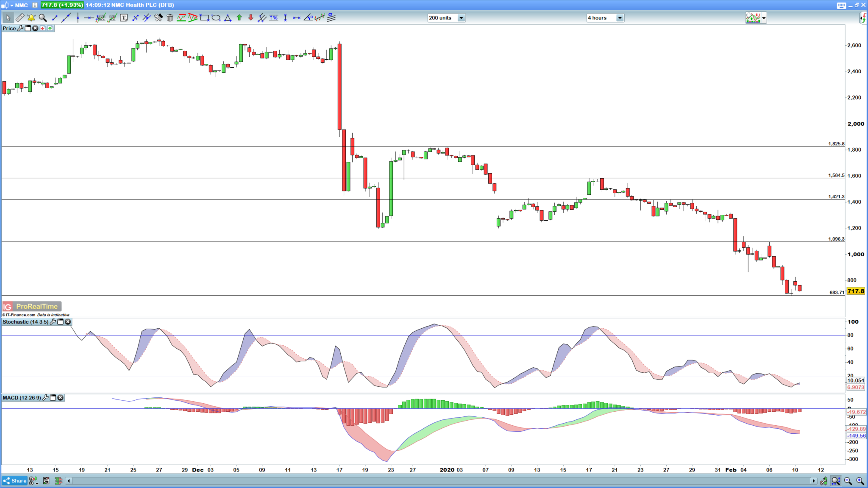Open the order book depth icon
Image resolution: width=868 pixels, height=488 pixels.
pyautogui.click(x=58, y=481)
